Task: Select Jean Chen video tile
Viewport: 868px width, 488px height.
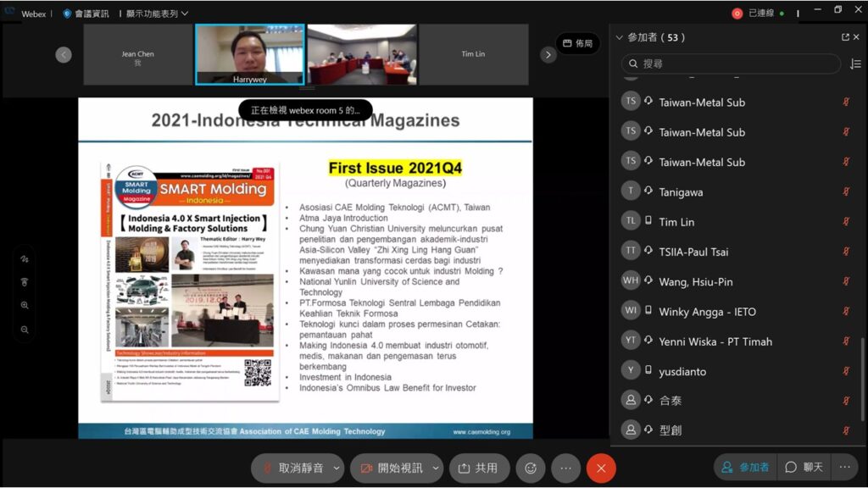Action: tap(138, 54)
